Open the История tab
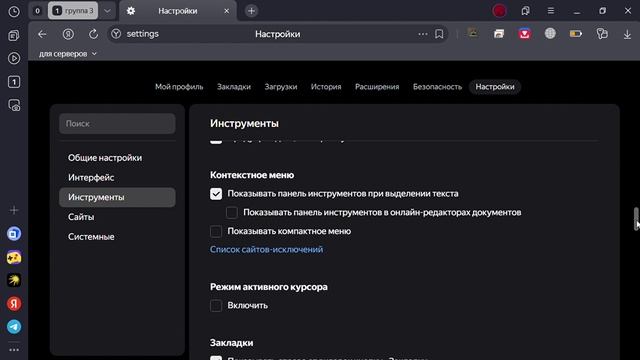Viewport: 640px width, 360px height. tap(326, 87)
